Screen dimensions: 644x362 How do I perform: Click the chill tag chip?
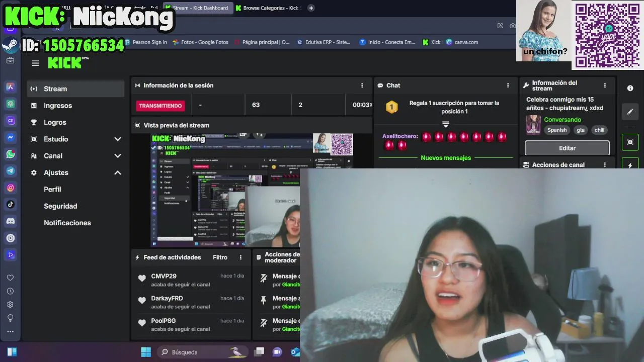[599, 130]
